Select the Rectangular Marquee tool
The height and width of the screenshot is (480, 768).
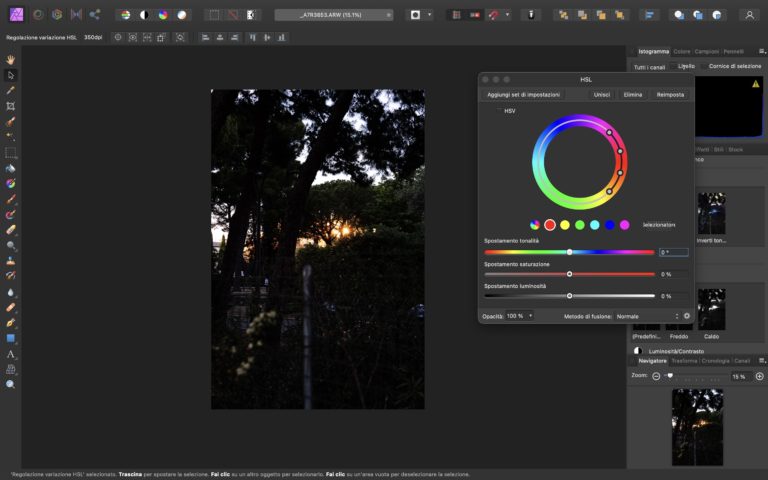[10, 152]
